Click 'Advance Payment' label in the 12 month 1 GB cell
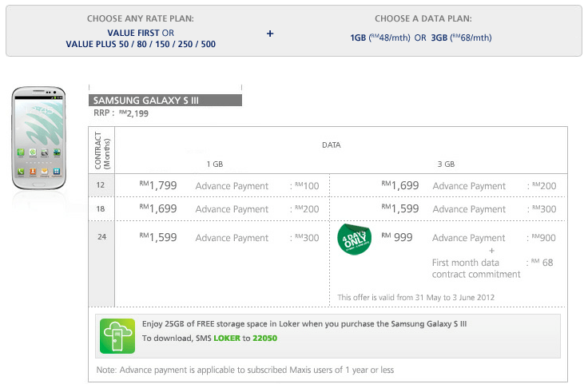Screen dimensions: 588x392 pos(232,186)
